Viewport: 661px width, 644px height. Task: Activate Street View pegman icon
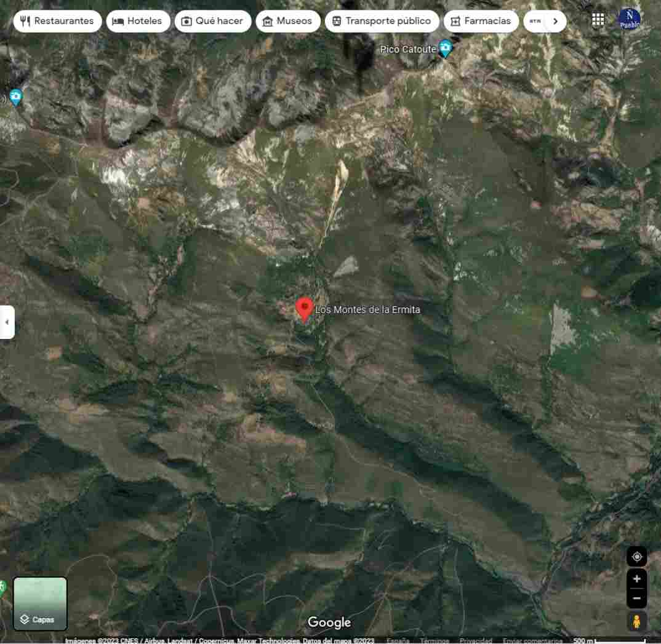click(x=636, y=621)
